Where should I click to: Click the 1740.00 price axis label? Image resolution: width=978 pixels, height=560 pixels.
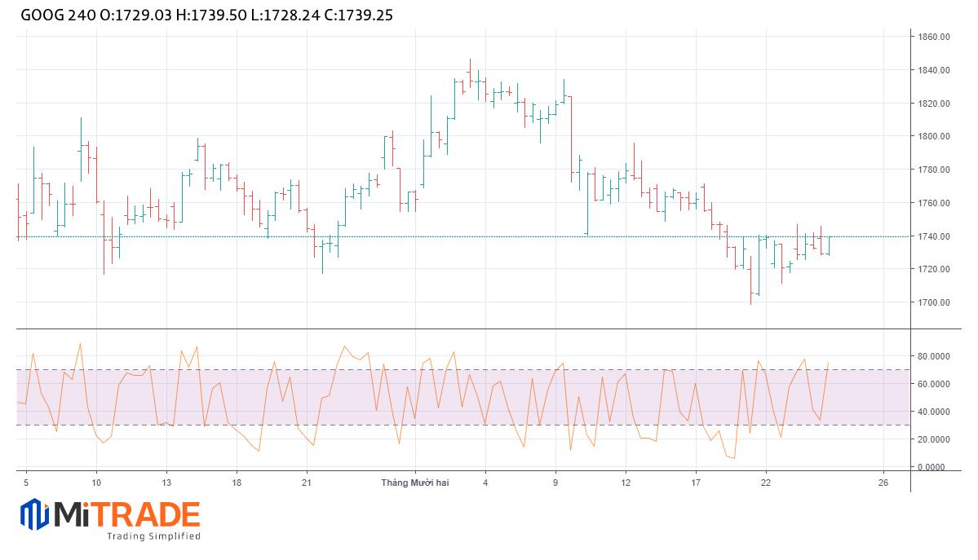[x=934, y=236]
